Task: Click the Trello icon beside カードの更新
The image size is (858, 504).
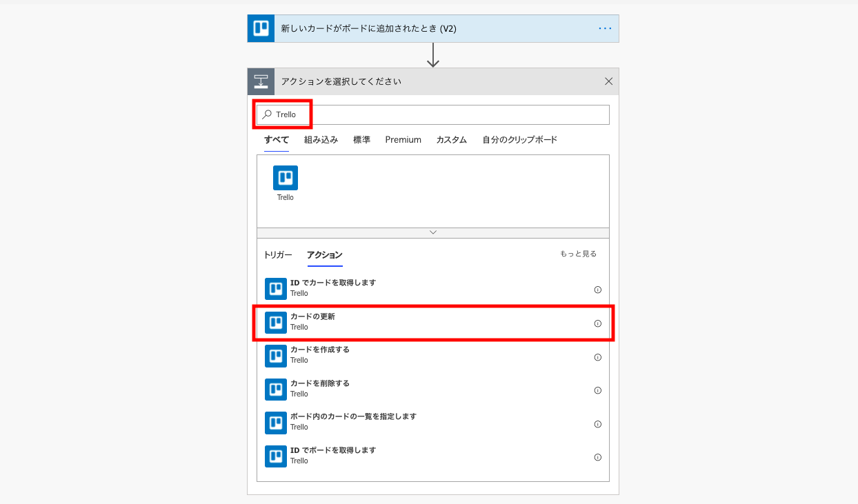Action: click(276, 322)
